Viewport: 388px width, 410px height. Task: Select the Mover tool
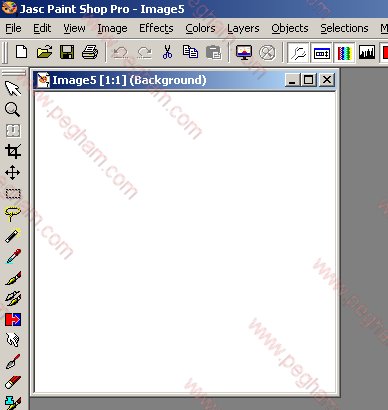[x=13, y=173]
